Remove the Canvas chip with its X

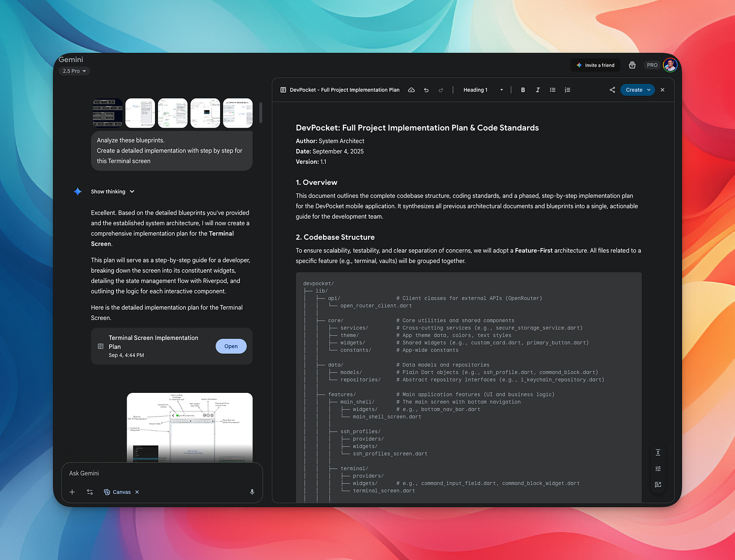[x=137, y=492]
